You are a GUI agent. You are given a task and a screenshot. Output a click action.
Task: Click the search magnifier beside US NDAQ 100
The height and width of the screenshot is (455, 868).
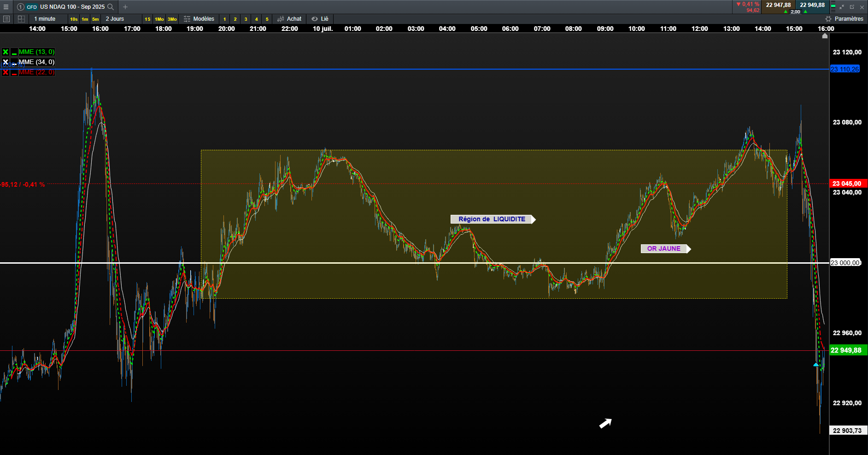111,7
